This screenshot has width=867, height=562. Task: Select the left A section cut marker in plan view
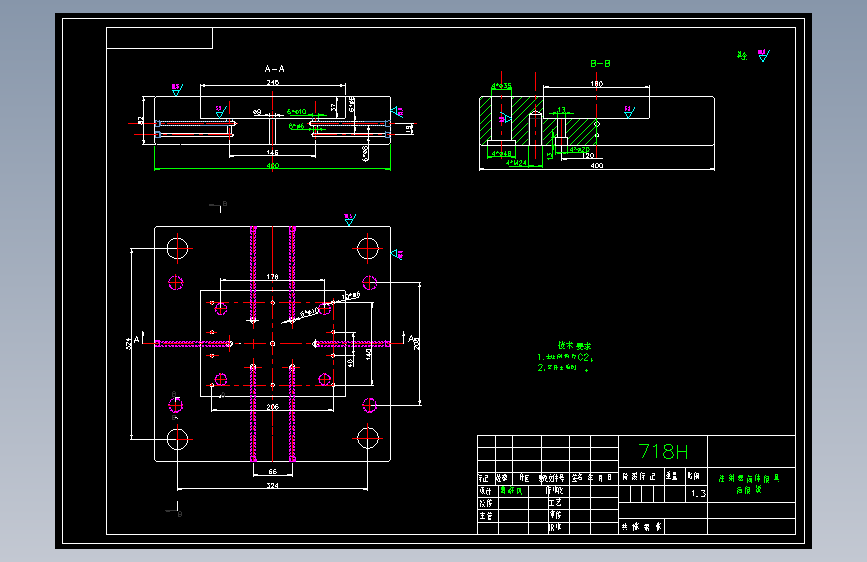[x=138, y=339]
